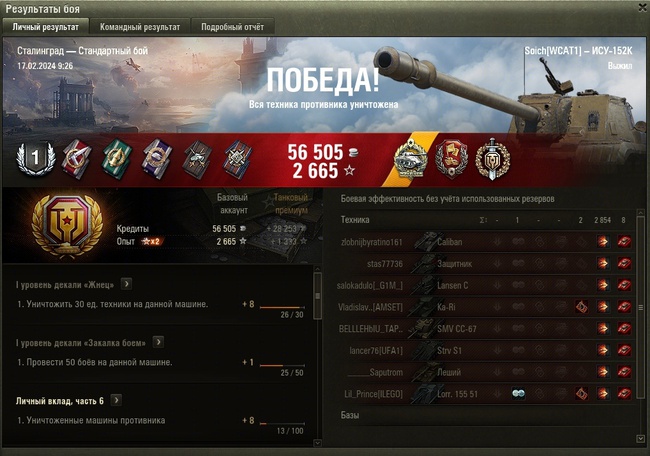
Task: Select the Личный результат tab
Action: click(x=46, y=27)
